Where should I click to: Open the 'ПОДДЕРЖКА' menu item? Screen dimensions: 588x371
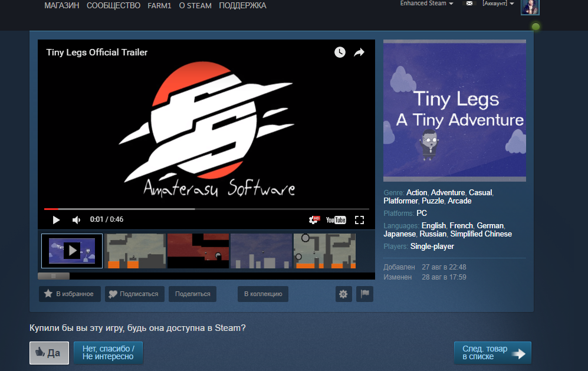[x=242, y=6]
